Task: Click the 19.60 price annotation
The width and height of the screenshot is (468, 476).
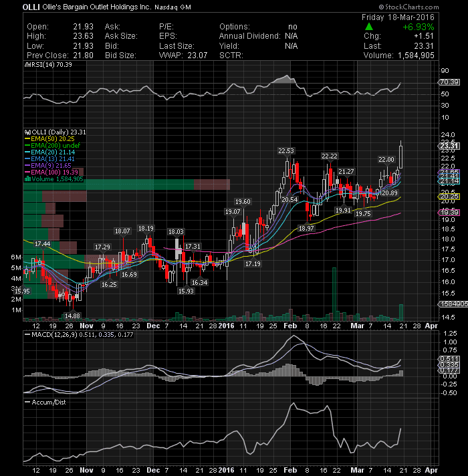Action: [243, 202]
